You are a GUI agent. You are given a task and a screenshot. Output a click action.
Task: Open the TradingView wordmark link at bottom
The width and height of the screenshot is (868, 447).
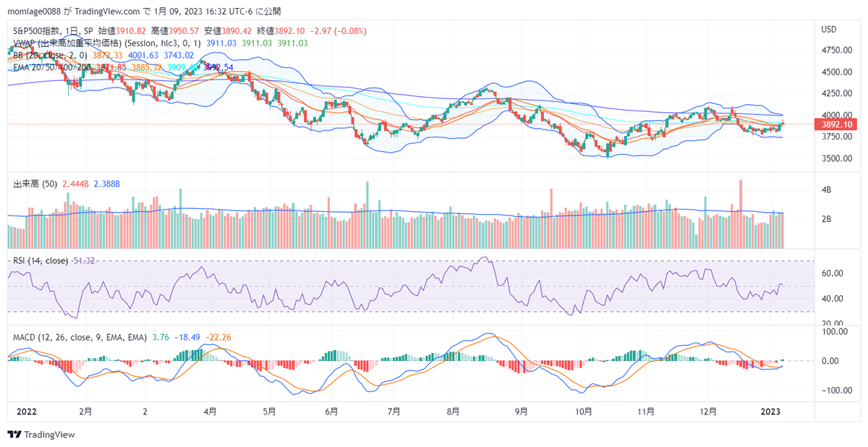(49, 435)
